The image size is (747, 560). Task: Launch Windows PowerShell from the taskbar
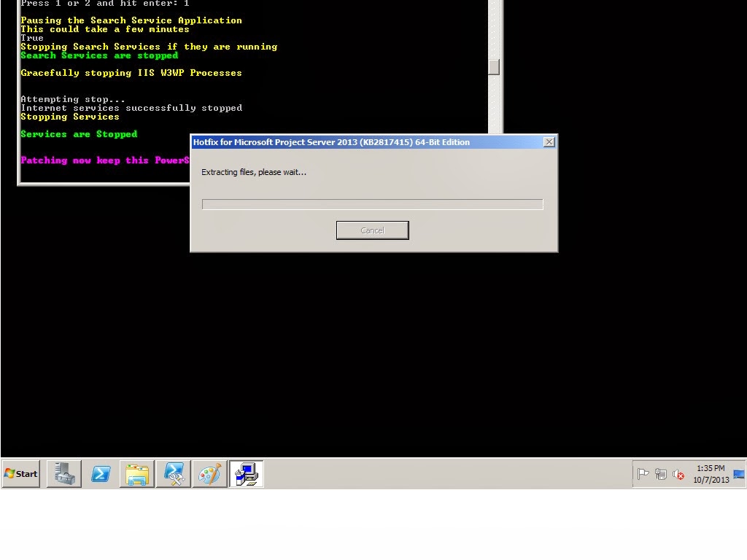coord(101,474)
